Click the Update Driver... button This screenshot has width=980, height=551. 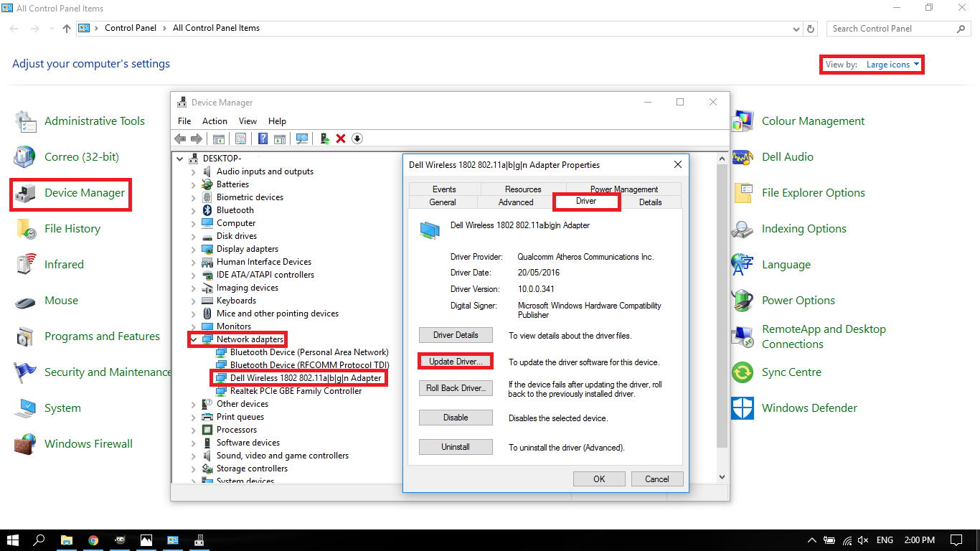pos(456,362)
